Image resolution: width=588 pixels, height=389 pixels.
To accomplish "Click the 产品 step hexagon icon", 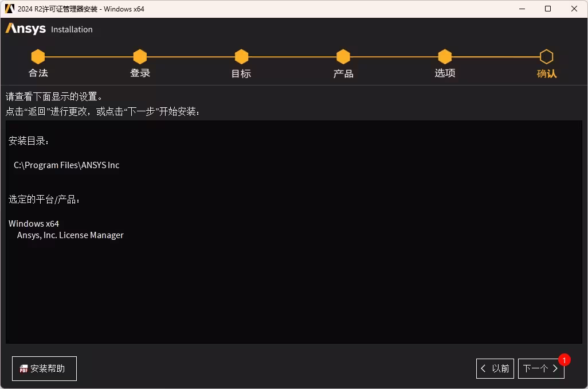I will pos(343,57).
